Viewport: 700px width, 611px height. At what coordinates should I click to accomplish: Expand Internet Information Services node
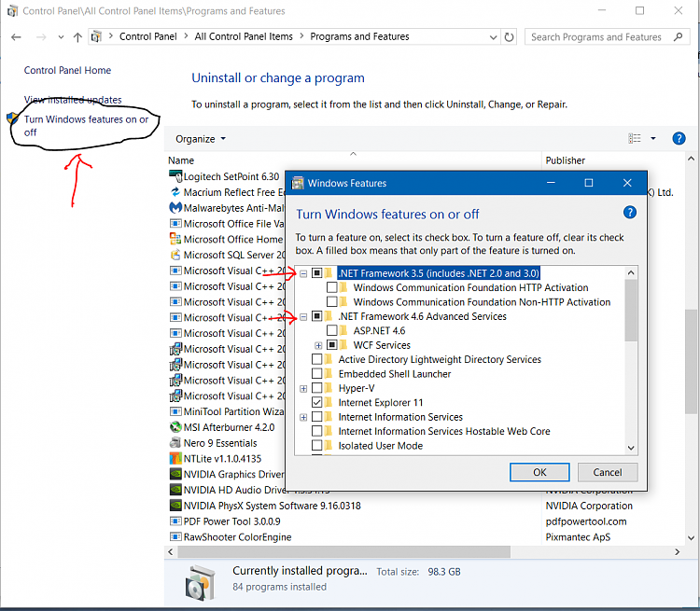click(x=303, y=417)
